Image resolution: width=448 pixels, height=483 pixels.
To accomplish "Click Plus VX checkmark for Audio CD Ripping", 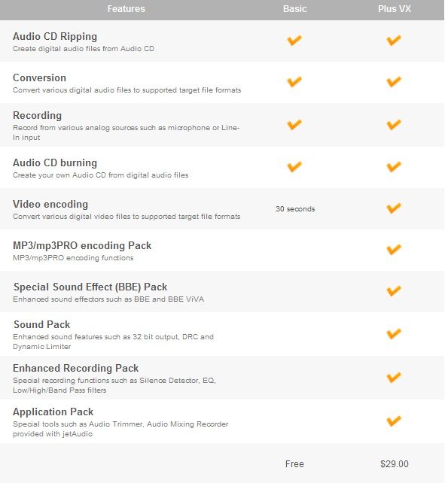I will [x=394, y=41].
